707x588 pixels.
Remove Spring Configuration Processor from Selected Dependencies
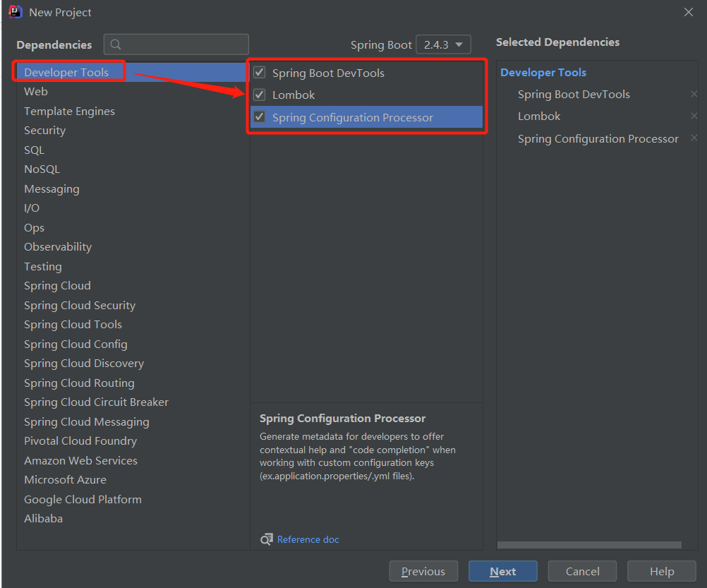694,138
